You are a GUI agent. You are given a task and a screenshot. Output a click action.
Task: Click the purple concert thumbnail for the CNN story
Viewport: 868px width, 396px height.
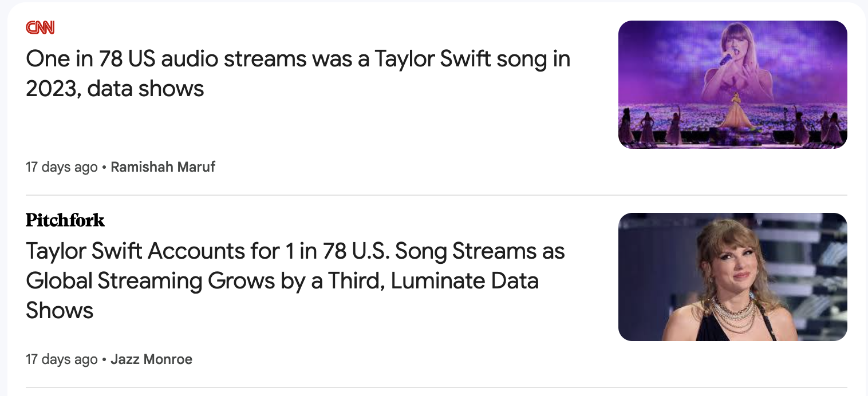(x=732, y=85)
